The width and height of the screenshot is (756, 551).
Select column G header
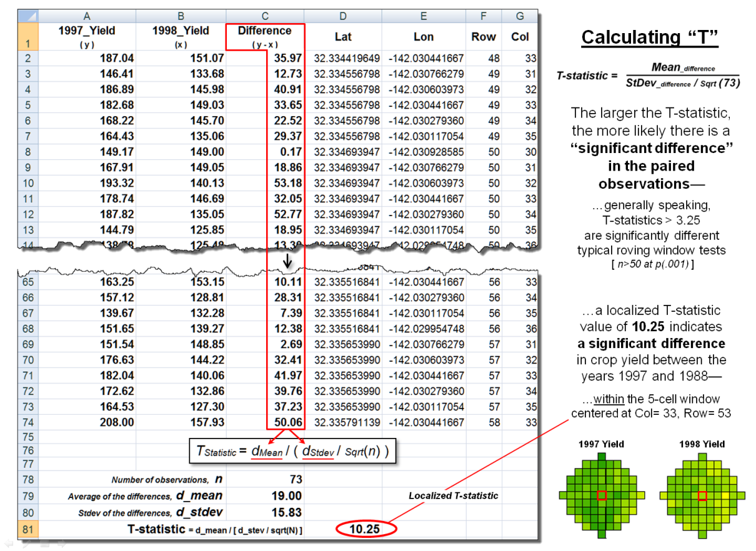(520, 16)
